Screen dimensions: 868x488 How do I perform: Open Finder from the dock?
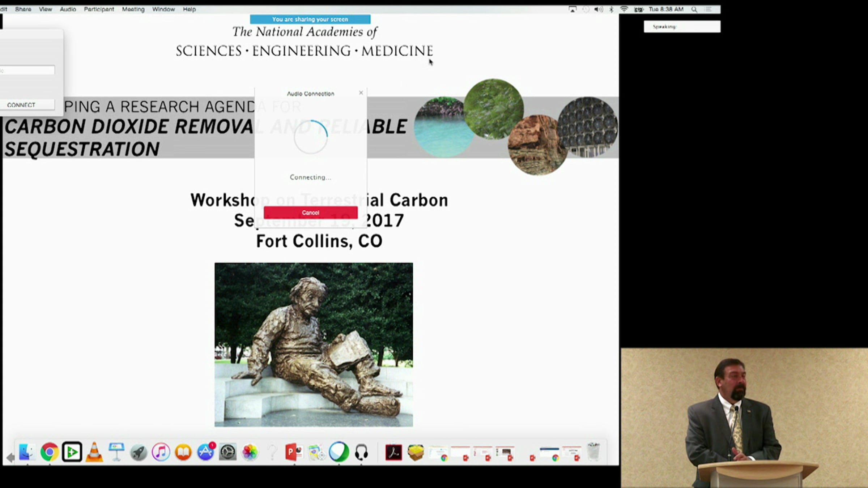27,452
